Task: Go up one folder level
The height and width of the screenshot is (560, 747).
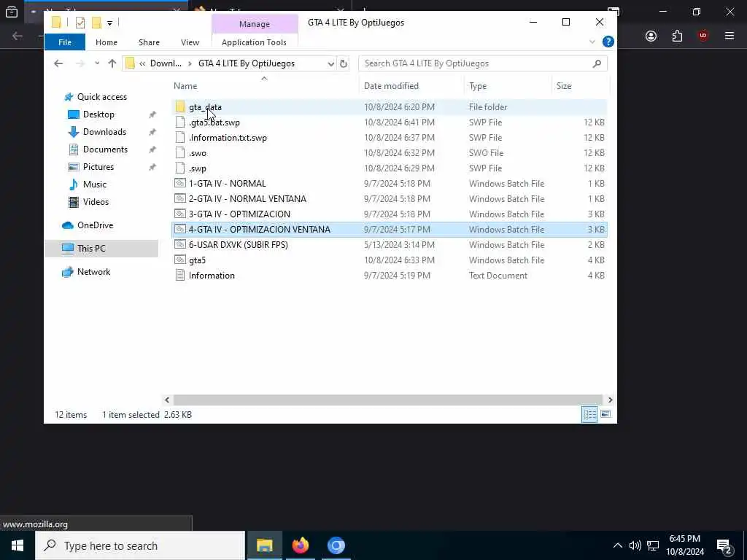Action: pyautogui.click(x=112, y=63)
